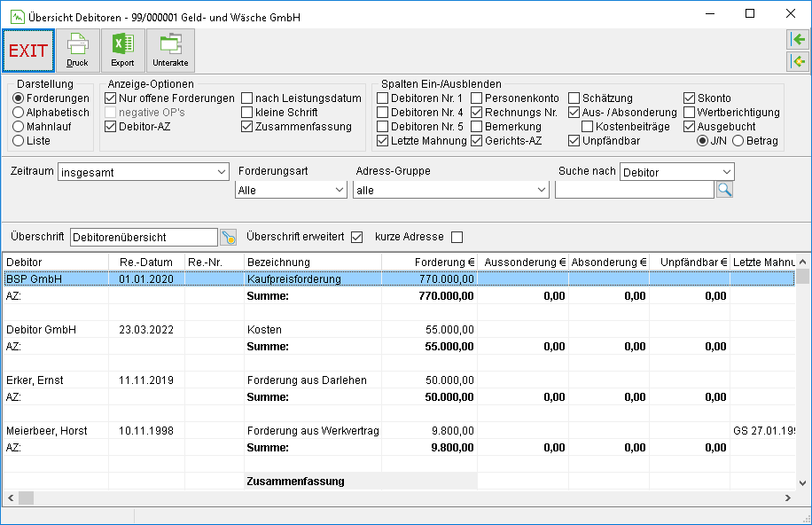
Task: Toggle Skonto column checkbox
Action: [690, 98]
